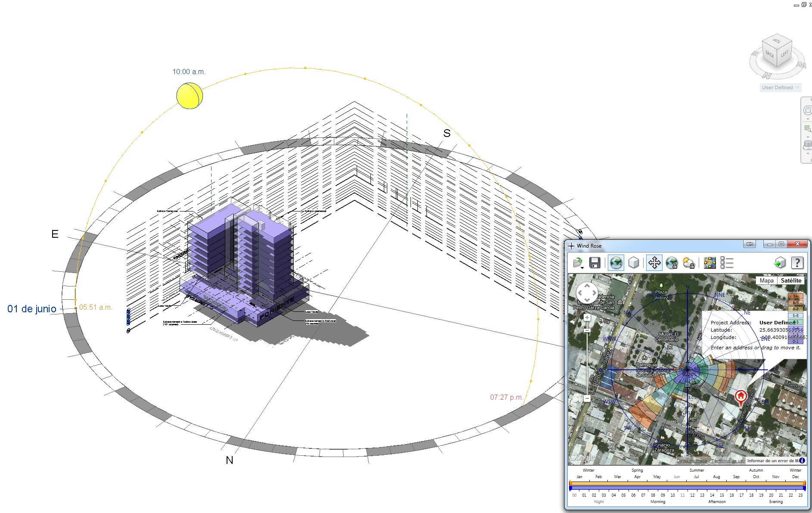Click the N compass label on sun path

pos(230,460)
